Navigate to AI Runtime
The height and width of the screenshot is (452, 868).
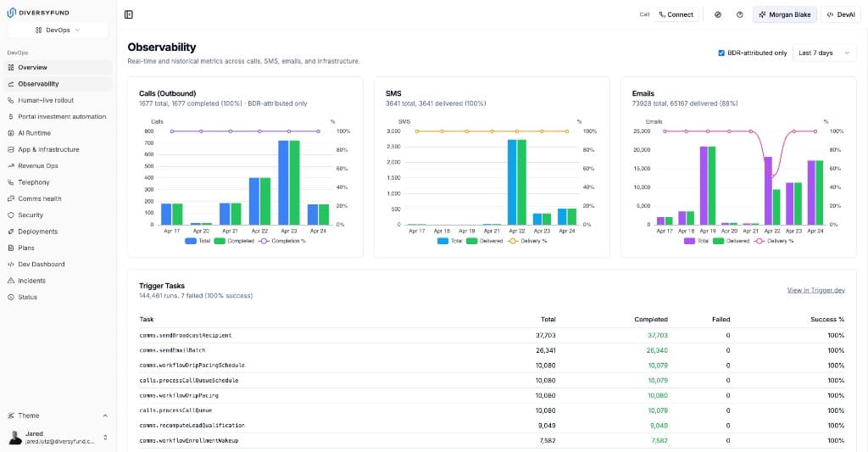58,133
